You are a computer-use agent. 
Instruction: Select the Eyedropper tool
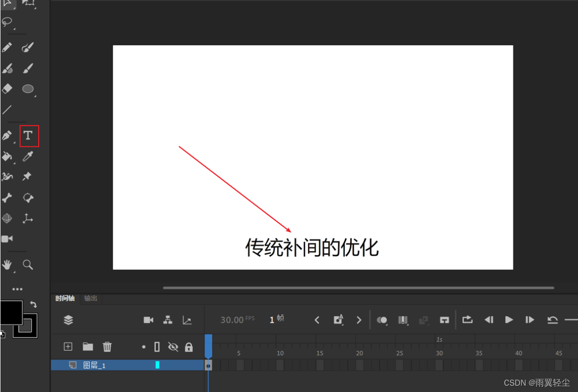click(28, 157)
